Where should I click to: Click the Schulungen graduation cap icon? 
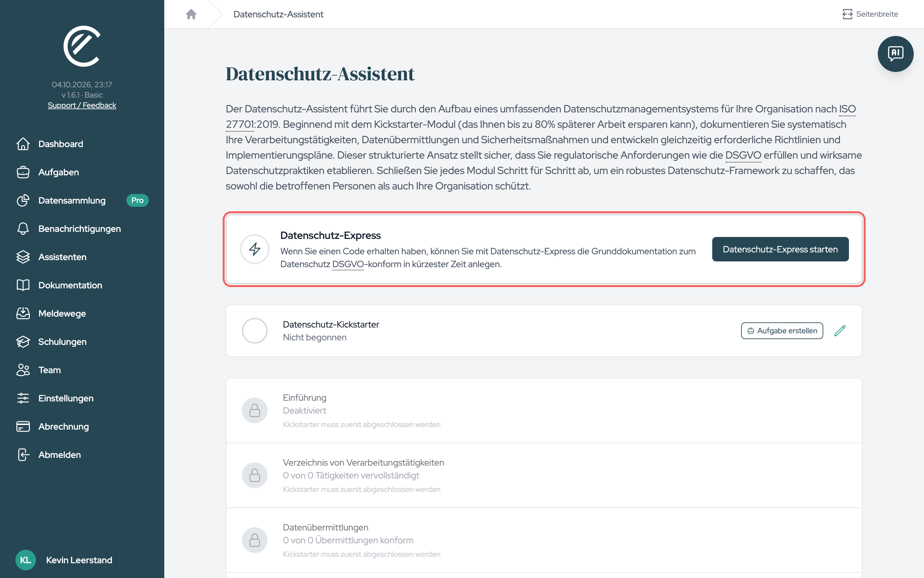point(23,342)
